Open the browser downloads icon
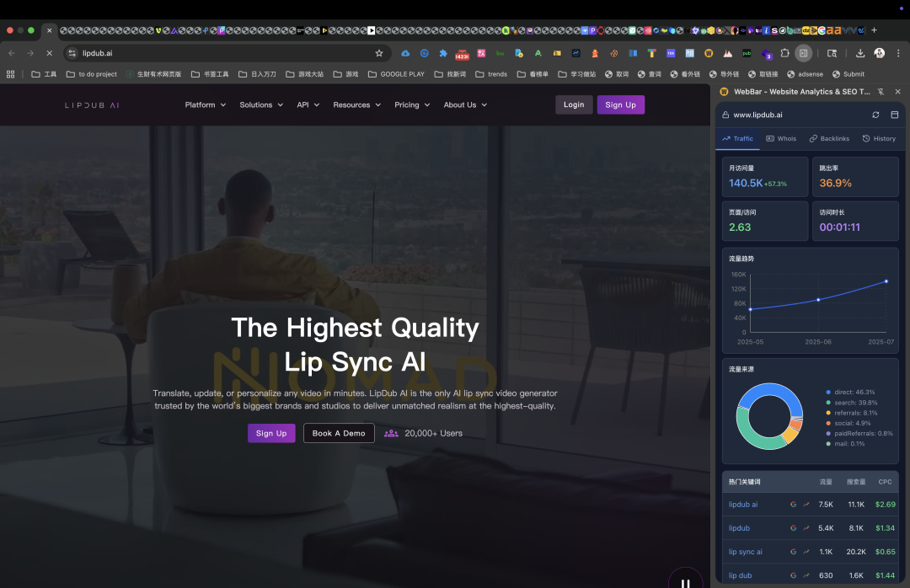 860,53
